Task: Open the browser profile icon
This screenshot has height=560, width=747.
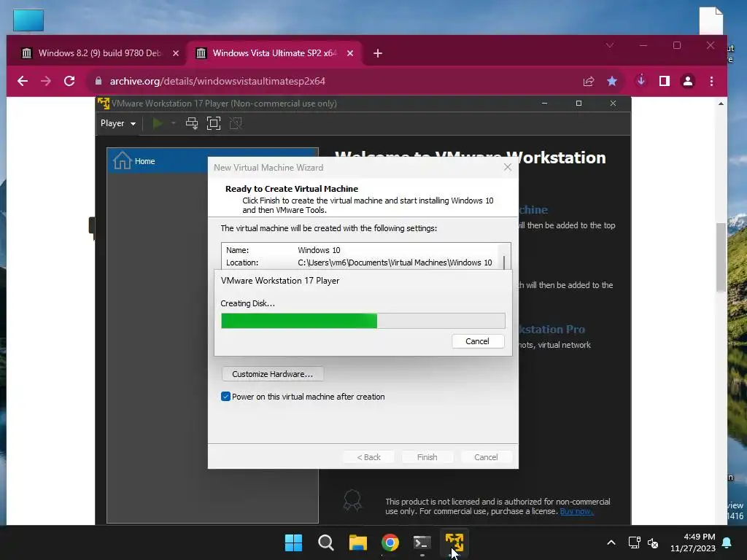Action: (688, 81)
